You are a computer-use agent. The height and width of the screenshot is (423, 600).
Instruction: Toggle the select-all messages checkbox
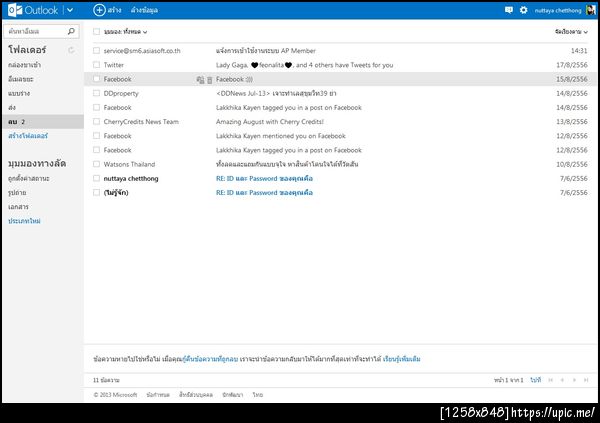[x=96, y=32]
